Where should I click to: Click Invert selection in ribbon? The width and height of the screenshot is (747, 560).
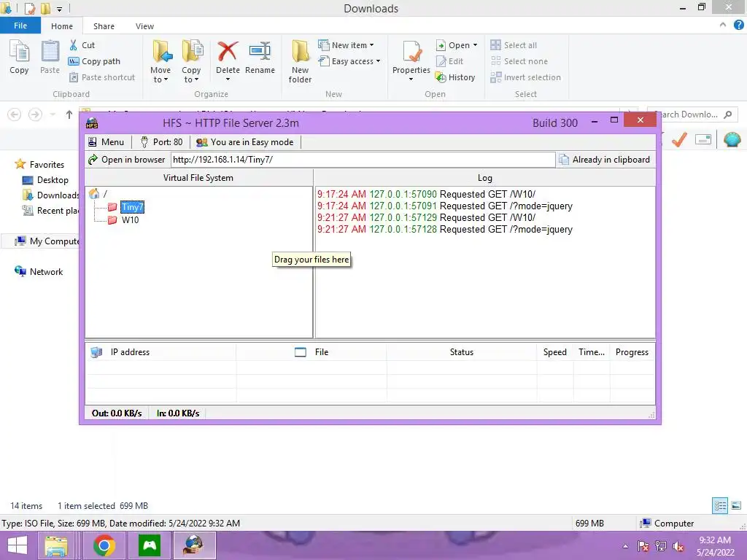(x=525, y=77)
